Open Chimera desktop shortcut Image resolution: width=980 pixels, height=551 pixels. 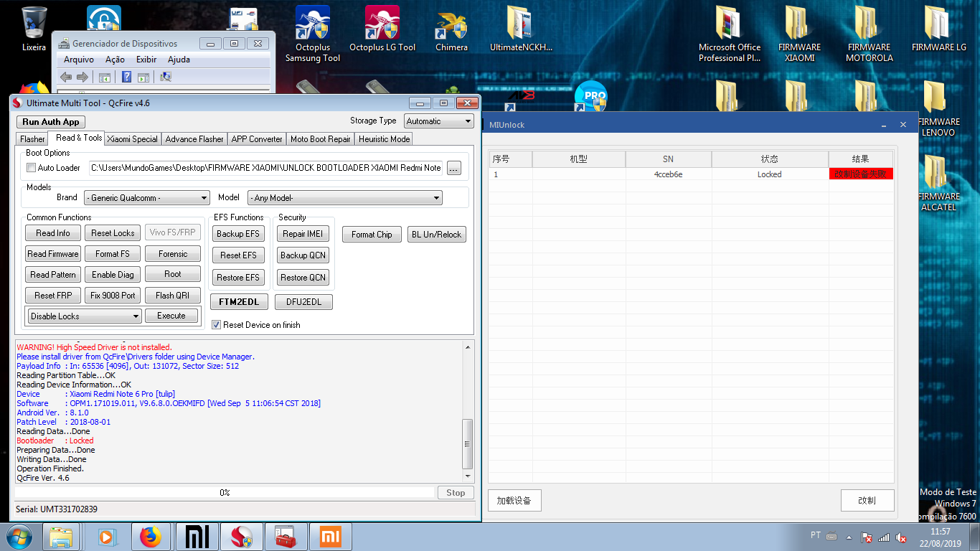451,29
